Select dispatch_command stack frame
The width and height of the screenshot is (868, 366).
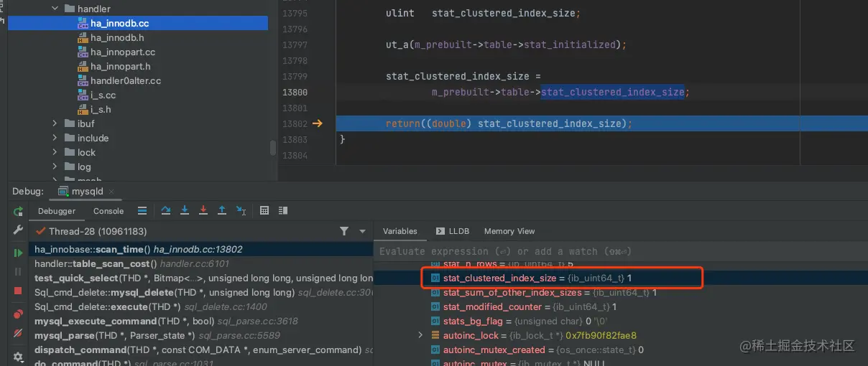pos(200,349)
